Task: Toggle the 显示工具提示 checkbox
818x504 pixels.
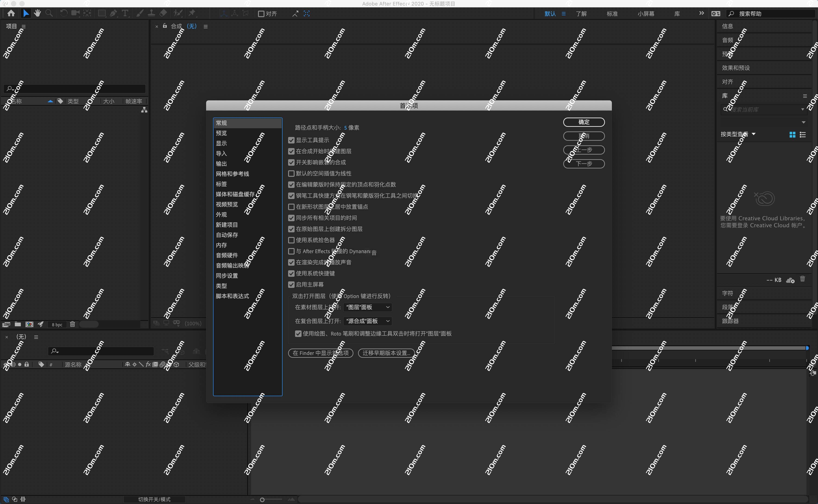Action: click(291, 140)
